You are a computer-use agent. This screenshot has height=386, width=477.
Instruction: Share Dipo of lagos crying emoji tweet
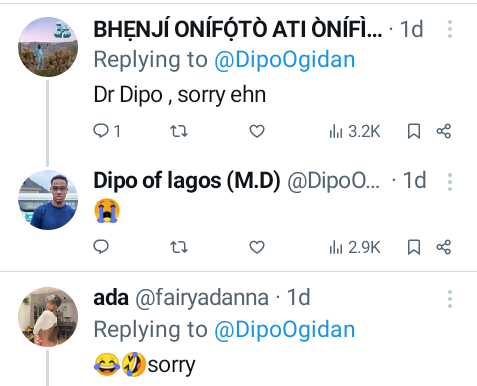tap(444, 247)
